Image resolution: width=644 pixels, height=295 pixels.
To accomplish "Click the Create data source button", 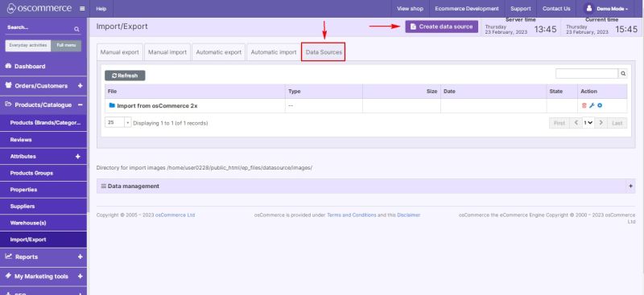I will point(441,27).
